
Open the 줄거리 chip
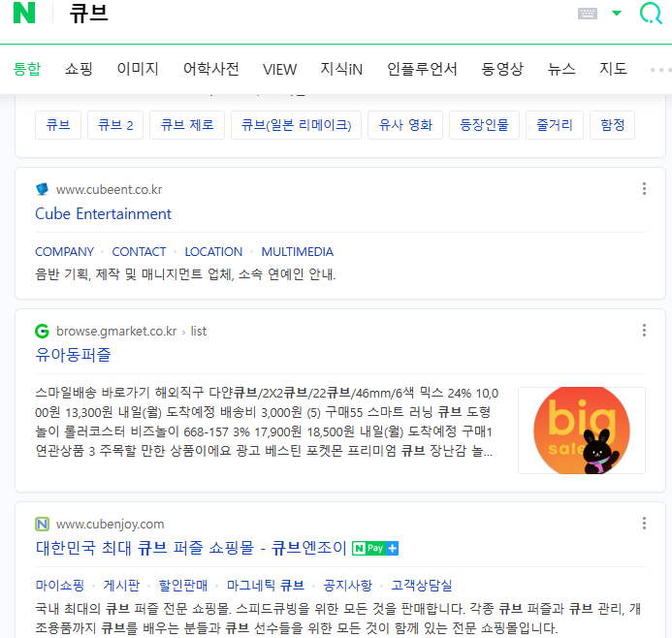click(555, 125)
